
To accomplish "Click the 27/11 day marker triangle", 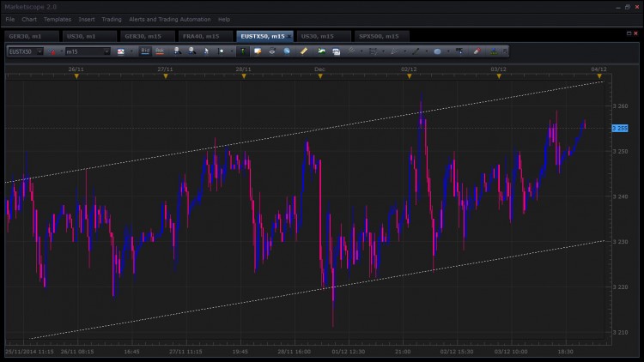I will click(x=166, y=76).
